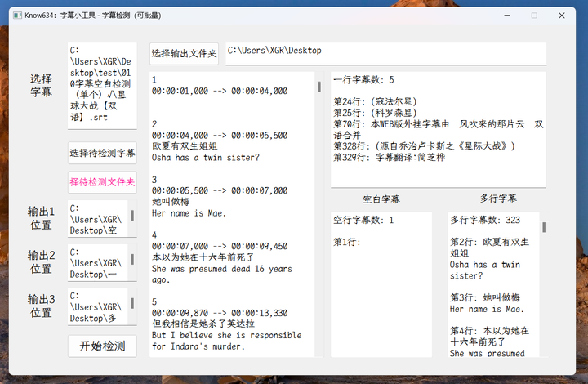Click line 第70行 about WEB版外挂字幕

(438, 129)
